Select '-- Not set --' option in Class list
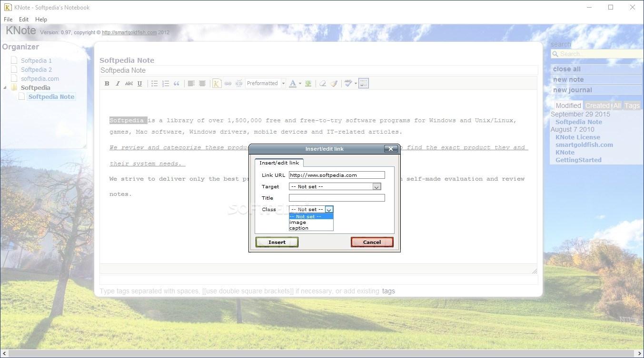 [311, 216]
